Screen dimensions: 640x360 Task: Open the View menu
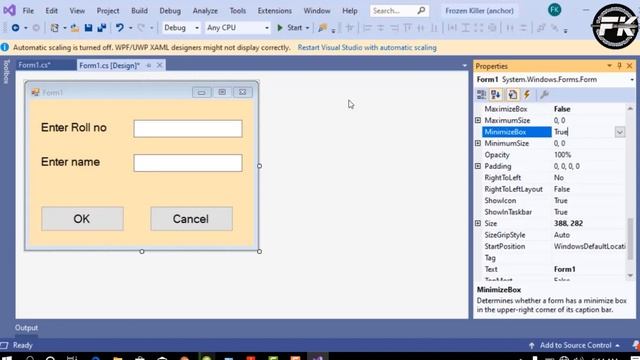77,11
